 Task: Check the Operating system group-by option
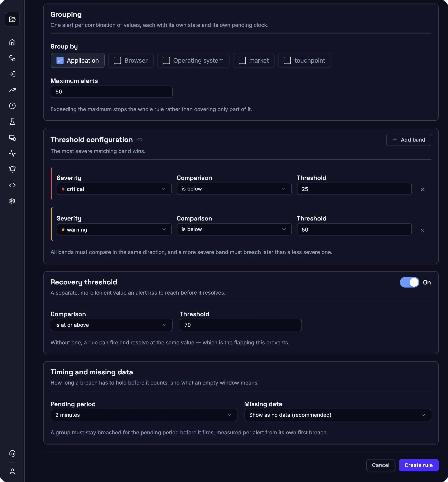193,60
